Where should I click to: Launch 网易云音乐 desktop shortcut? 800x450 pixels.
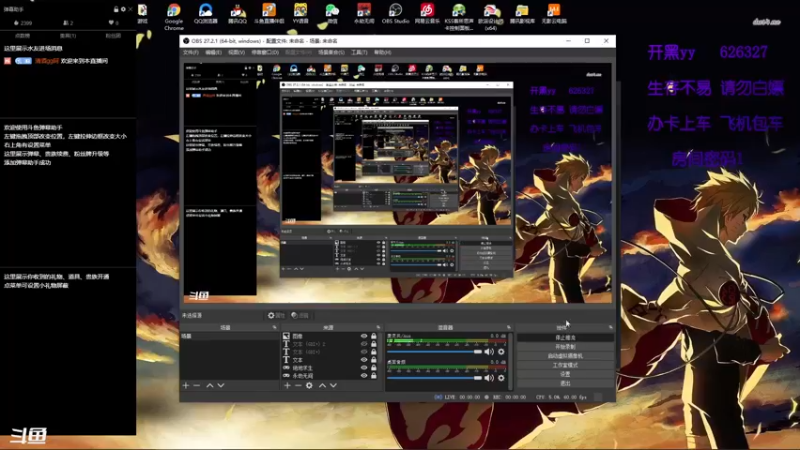click(427, 14)
